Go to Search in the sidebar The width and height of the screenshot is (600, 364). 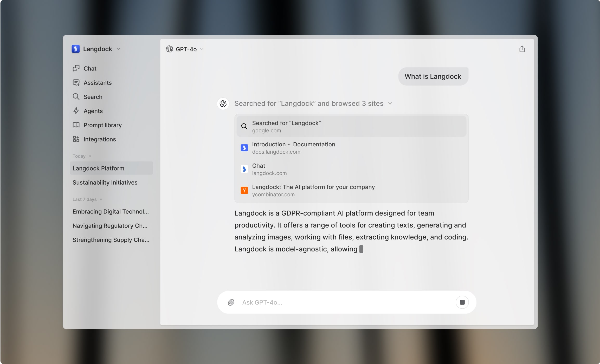click(93, 97)
